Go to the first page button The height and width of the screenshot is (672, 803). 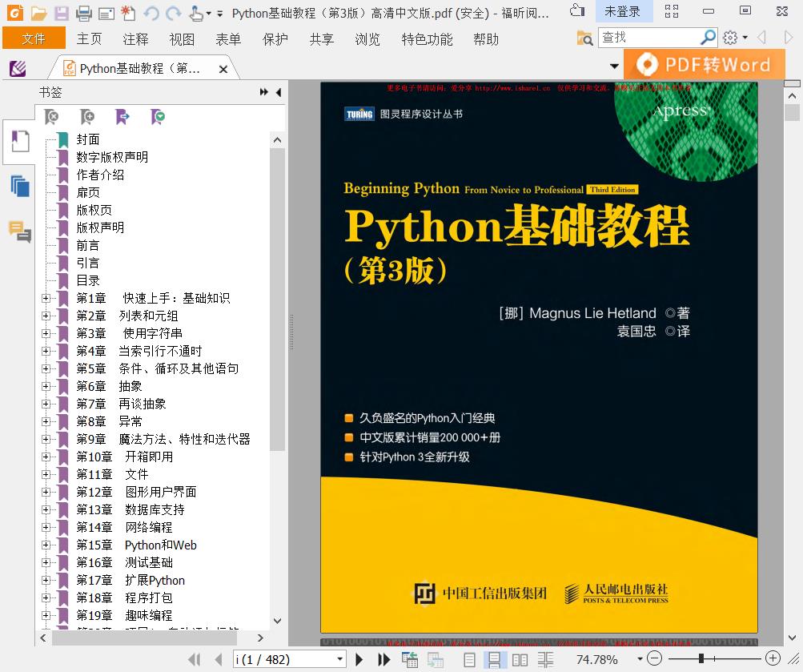[x=194, y=660]
